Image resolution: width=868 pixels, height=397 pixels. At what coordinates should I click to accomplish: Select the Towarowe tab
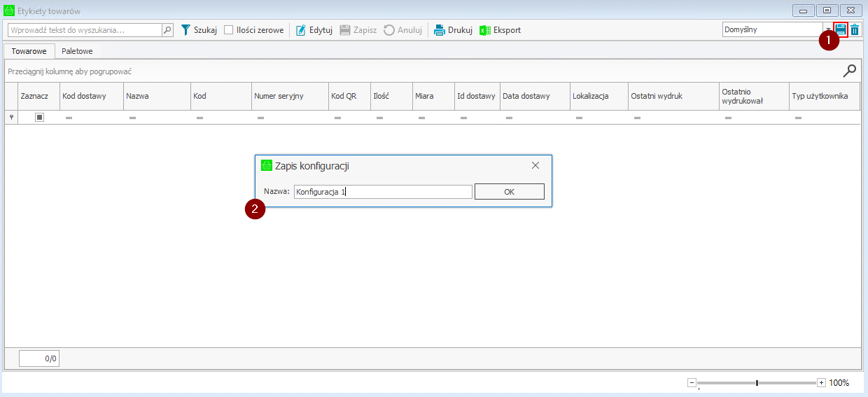pyautogui.click(x=29, y=51)
